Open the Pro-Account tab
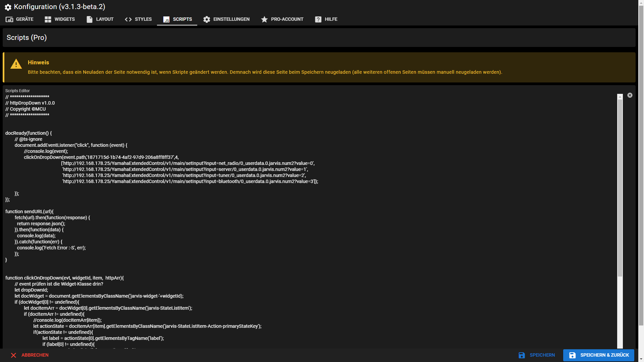The image size is (644, 362). coord(282,19)
